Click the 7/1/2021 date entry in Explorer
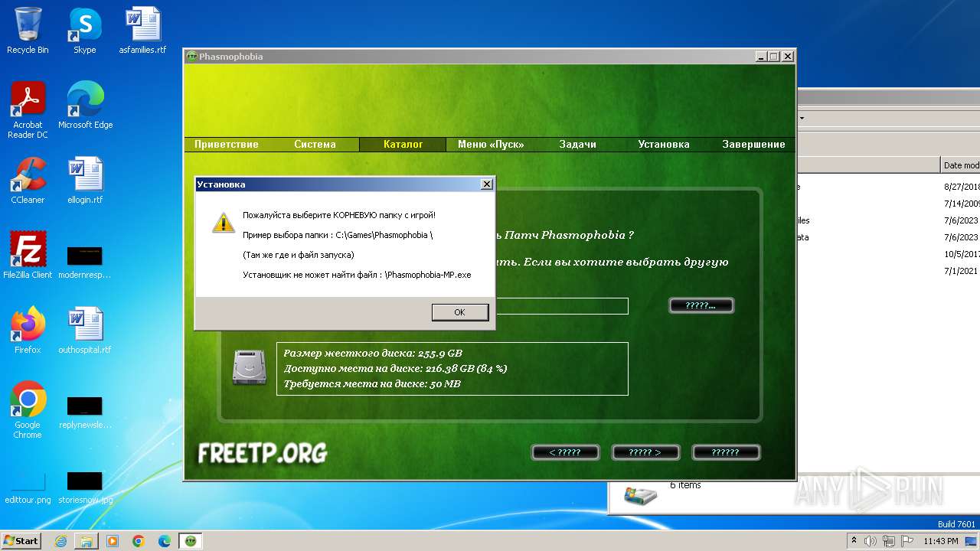The width and height of the screenshot is (980, 551). (961, 271)
